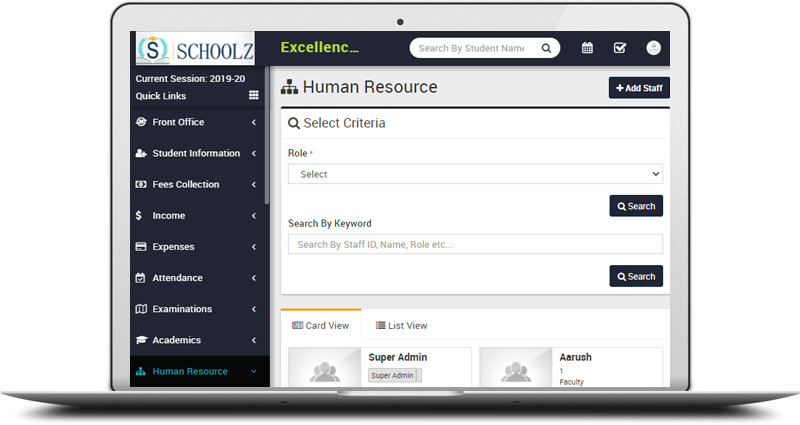Click the Student Information sidebar icon
Screen dimensions: 800x425
tap(141, 153)
